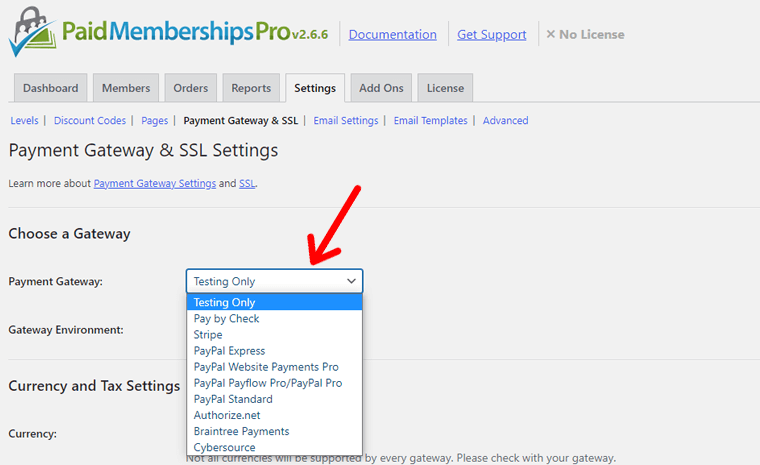Screen dimensions: 760x465
Task: Click the Paid Memberships Pro logo
Action: (x=149, y=32)
